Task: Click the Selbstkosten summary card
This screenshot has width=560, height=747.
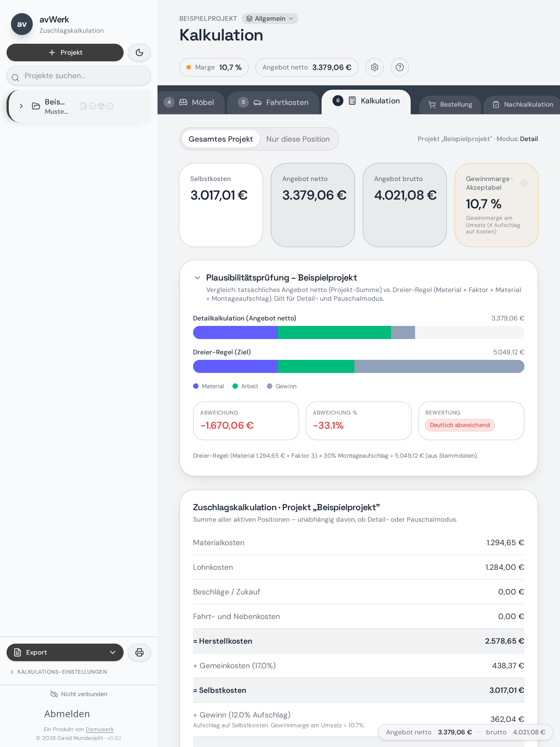Action: pos(221,205)
